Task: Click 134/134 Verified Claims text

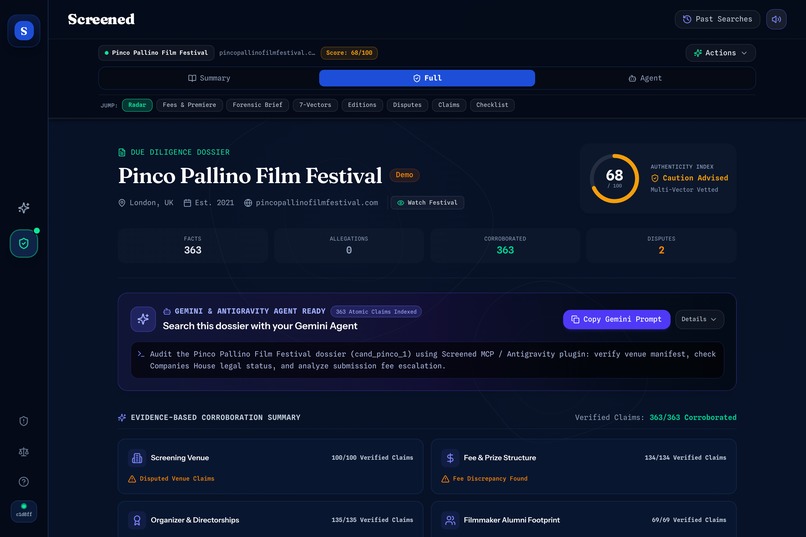Action: [x=686, y=458]
